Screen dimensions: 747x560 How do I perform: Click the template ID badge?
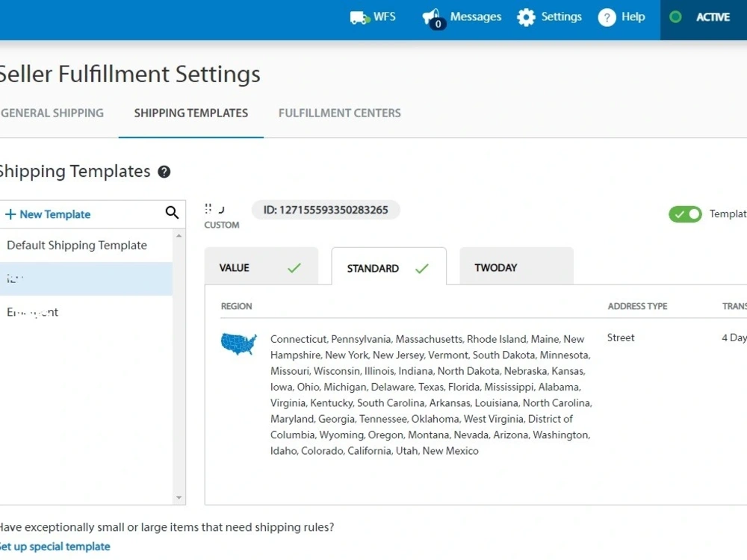pyautogui.click(x=326, y=210)
